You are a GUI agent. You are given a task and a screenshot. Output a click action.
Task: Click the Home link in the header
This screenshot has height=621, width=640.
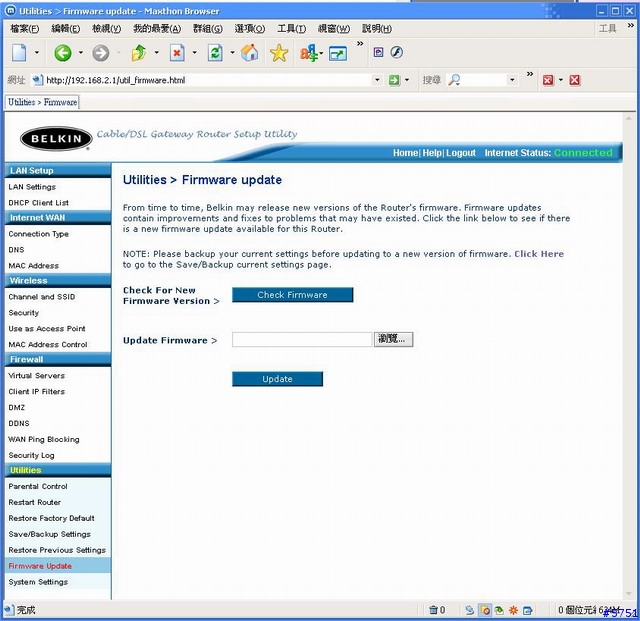click(x=405, y=153)
